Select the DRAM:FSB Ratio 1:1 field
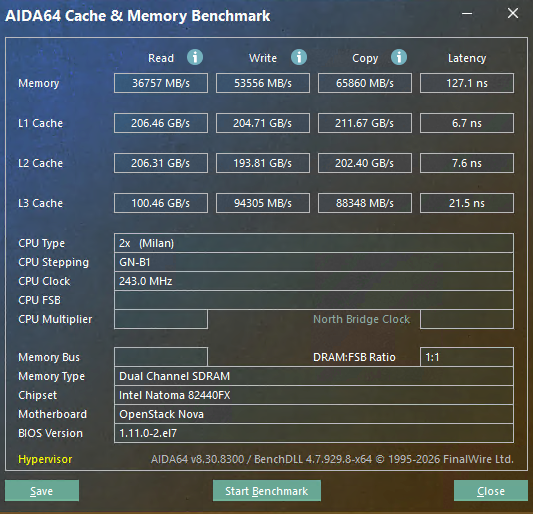Image resolution: width=533 pixels, height=514 pixels. [x=467, y=357]
